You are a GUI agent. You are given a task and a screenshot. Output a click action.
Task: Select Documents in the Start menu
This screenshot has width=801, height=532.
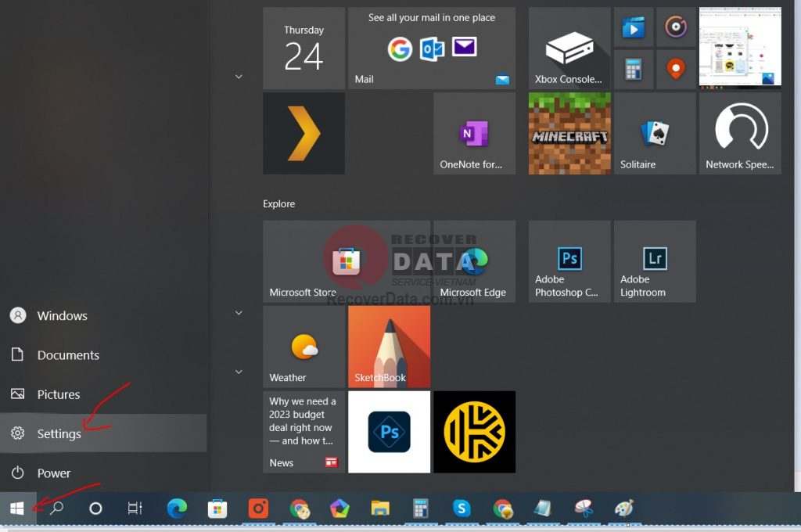click(x=67, y=354)
